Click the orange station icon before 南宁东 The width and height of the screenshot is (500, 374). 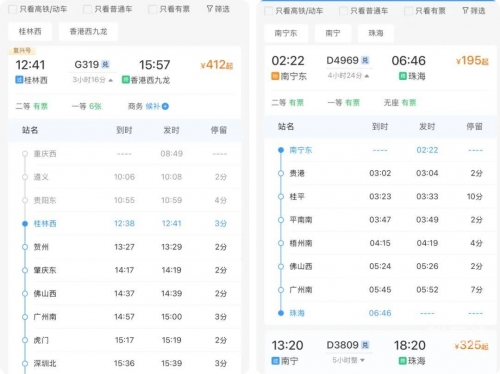pos(275,76)
